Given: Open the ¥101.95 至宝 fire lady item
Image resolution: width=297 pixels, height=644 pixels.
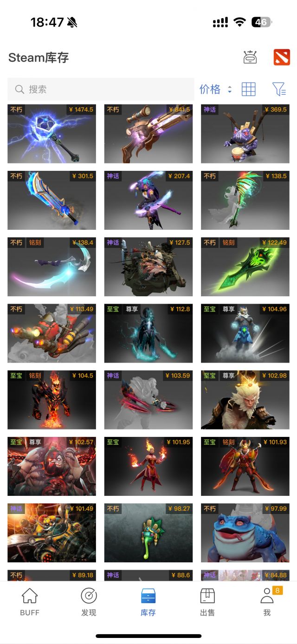Looking at the screenshot, I should [148, 466].
